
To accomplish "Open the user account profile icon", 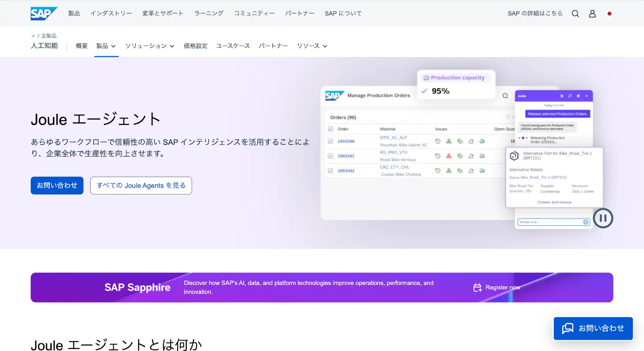I will (592, 14).
